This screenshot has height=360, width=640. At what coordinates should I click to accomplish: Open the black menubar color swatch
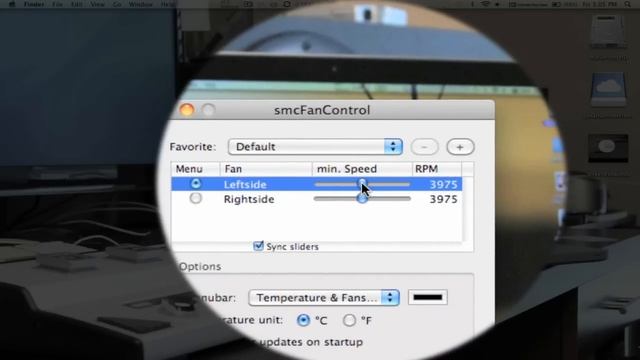[x=428, y=298]
